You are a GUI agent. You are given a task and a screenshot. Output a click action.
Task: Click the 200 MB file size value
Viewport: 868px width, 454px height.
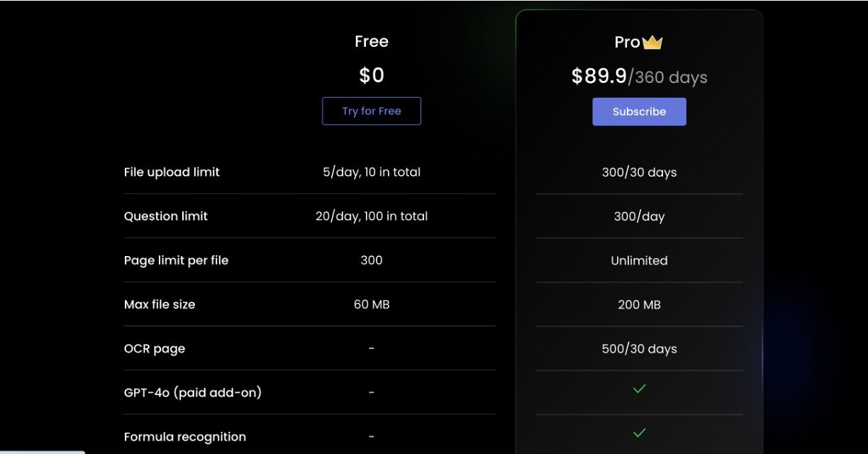pyautogui.click(x=639, y=304)
